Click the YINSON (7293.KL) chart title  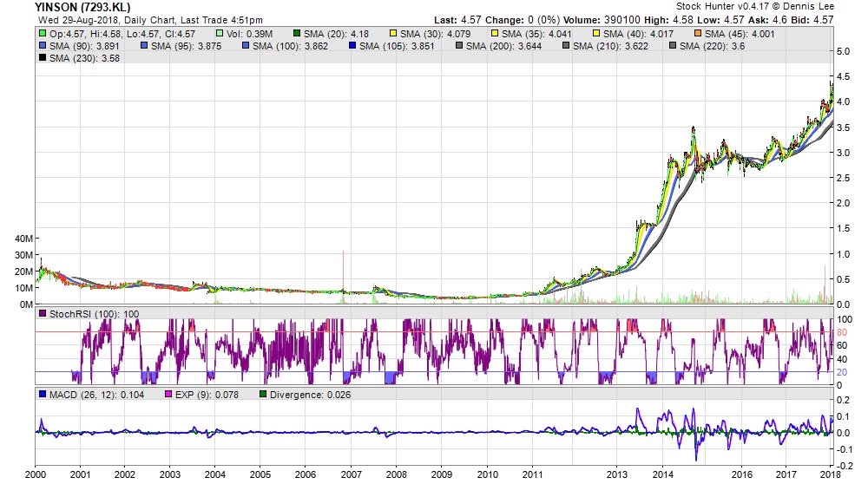pyautogui.click(x=82, y=7)
